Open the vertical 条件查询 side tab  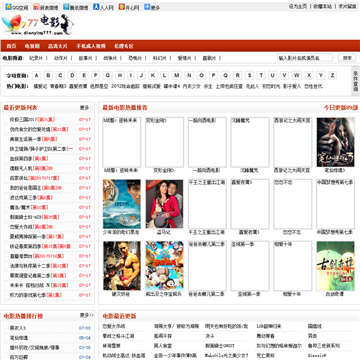click(356, 81)
